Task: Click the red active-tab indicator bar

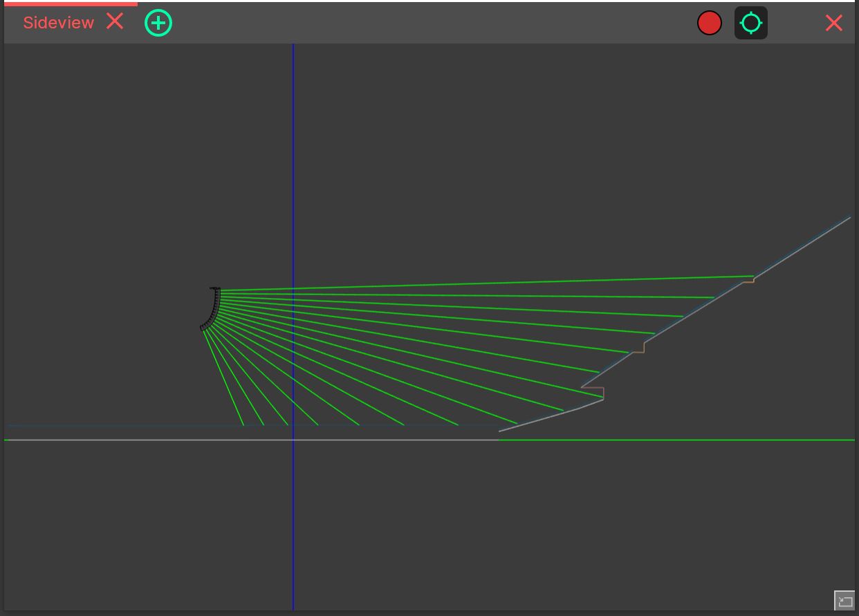Action: click(69, 3)
